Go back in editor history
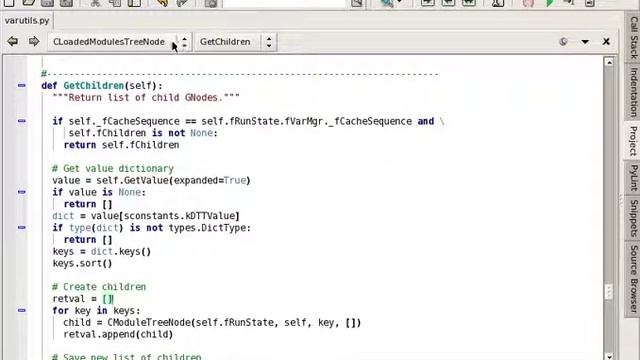This screenshot has width=640, height=360. coord(13,41)
